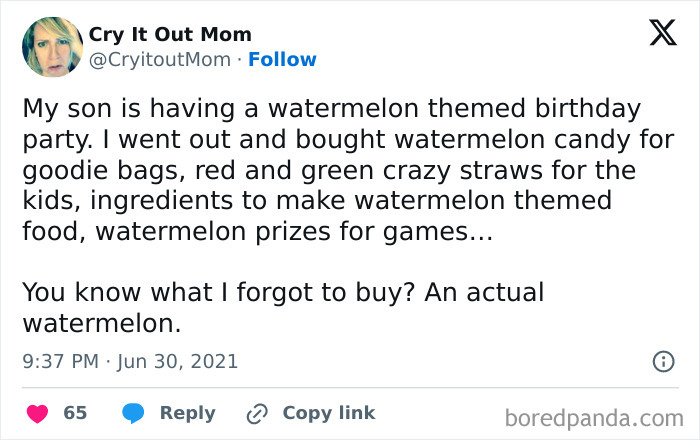Open Cry It Out Mom's profile picture
This screenshot has height=440, width=700.
coord(52,47)
